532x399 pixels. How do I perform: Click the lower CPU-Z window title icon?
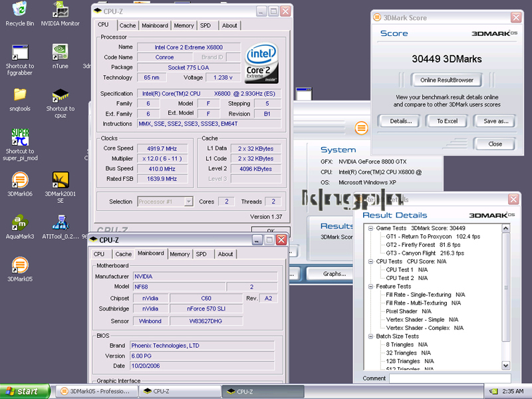(x=93, y=239)
